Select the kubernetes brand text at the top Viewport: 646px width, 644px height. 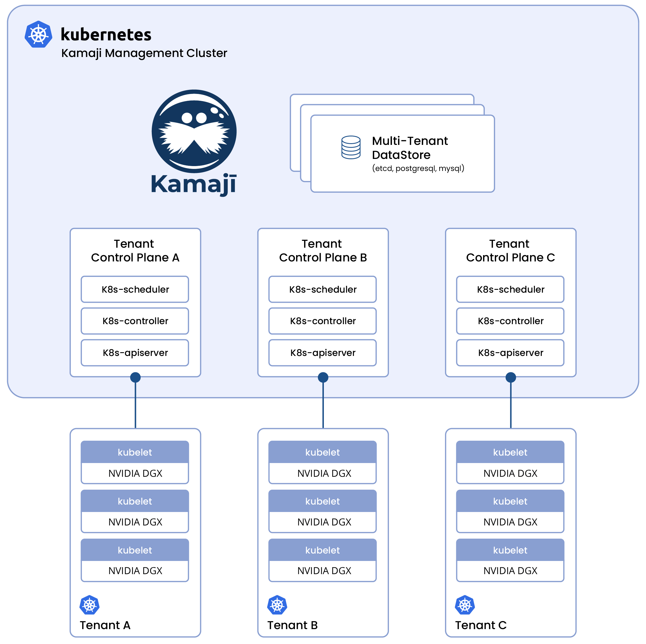[x=106, y=34]
